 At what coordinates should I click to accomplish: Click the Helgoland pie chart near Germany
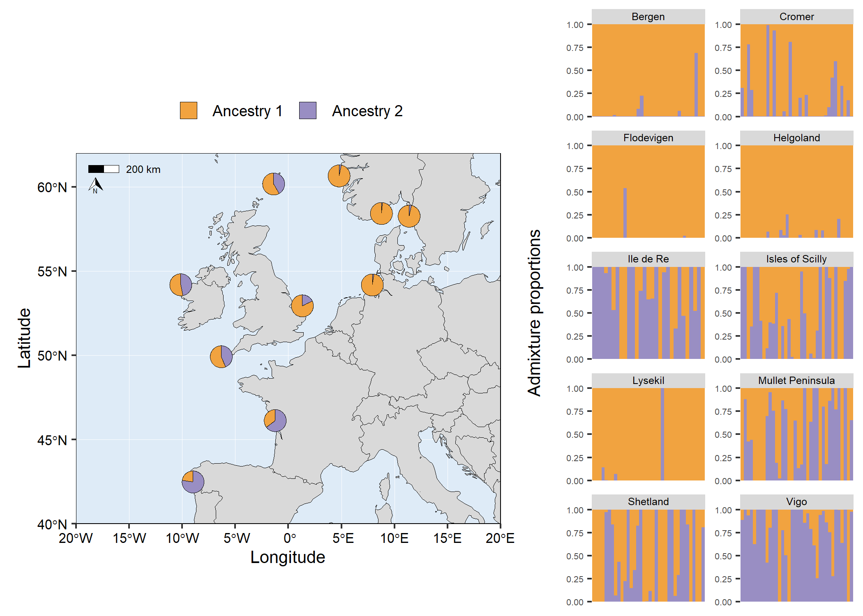372,285
